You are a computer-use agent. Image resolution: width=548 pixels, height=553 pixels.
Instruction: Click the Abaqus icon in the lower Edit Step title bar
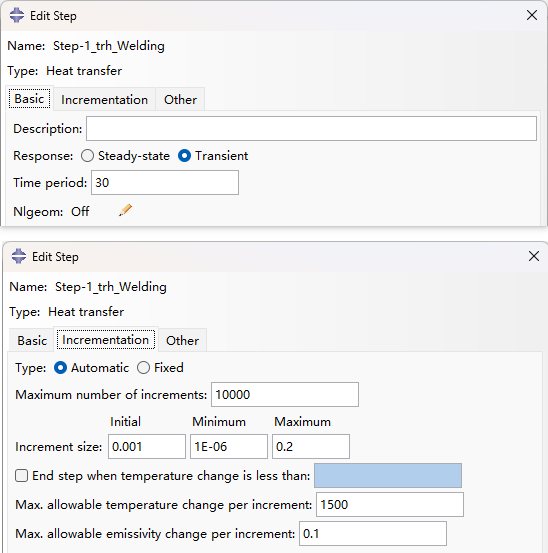(19, 256)
